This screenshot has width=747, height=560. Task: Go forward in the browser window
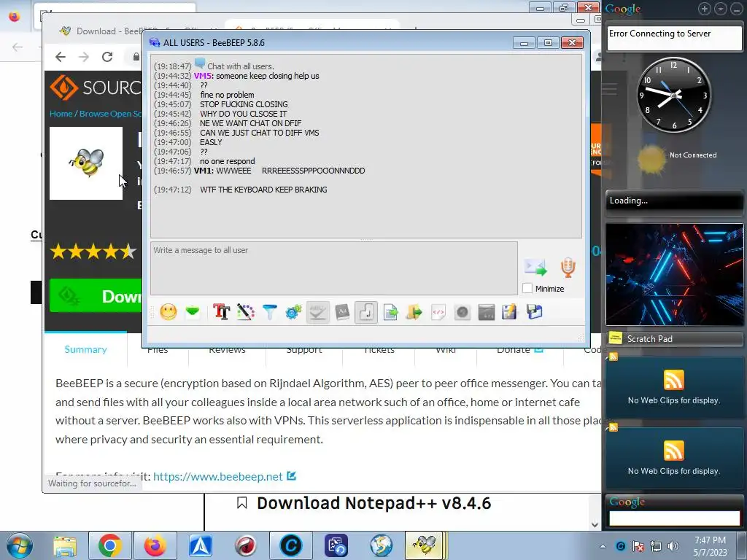[84, 57]
